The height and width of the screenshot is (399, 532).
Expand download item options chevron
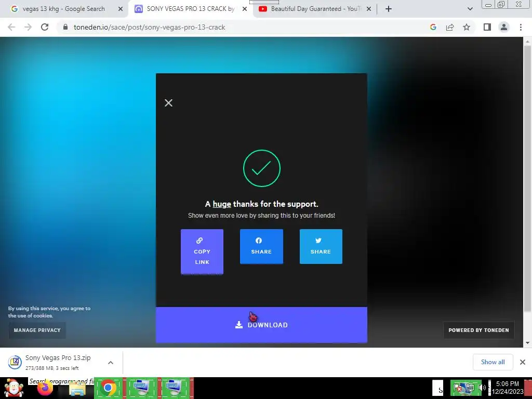pos(111,362)
